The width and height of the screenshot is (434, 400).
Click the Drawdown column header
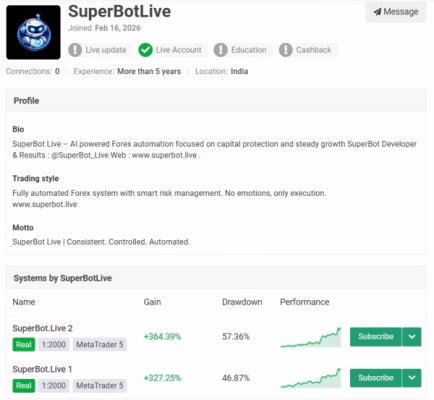pos(242,302)
